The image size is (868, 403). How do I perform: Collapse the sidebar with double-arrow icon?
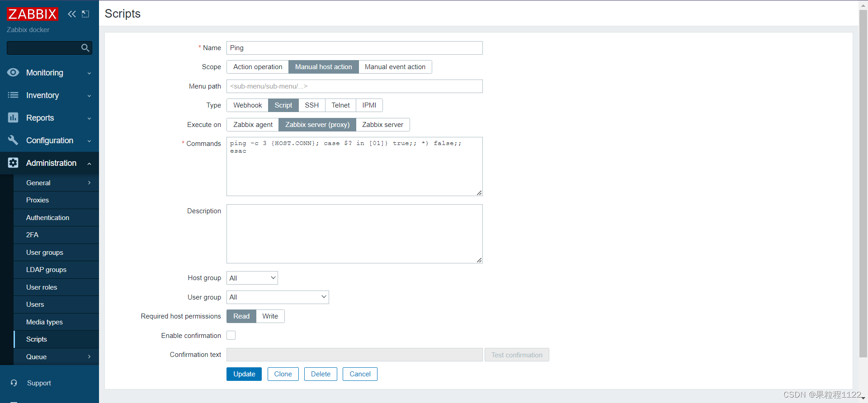[72, 14]
